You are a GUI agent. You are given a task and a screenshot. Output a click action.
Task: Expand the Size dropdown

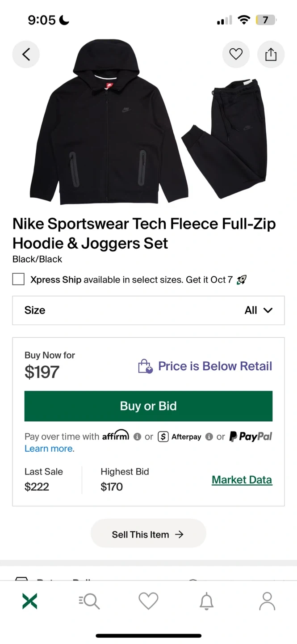[x=148, y=310]
